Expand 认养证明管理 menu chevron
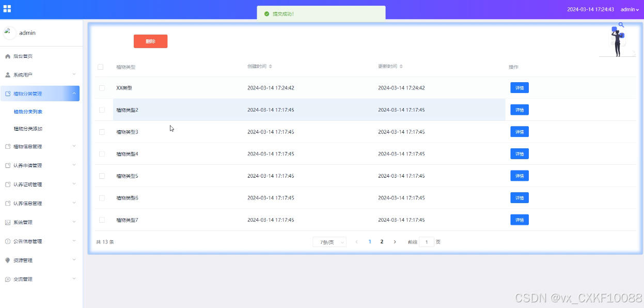Viewport: 644px width, 308px height. tap(74, 184)
